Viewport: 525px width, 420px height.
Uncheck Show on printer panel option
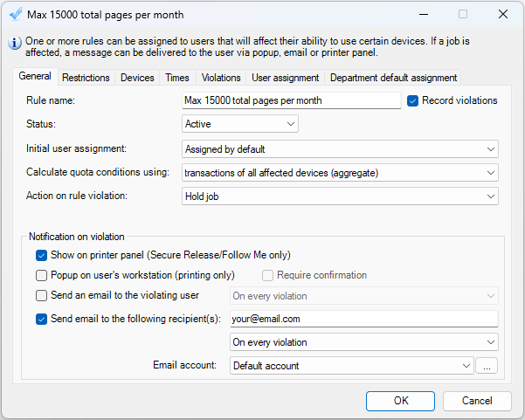42,256
